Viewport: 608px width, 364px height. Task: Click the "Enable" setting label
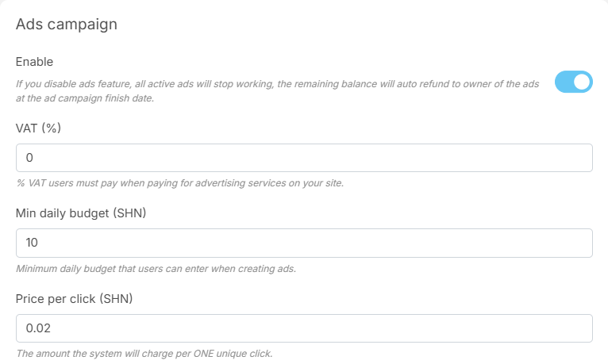click(34, 61)
